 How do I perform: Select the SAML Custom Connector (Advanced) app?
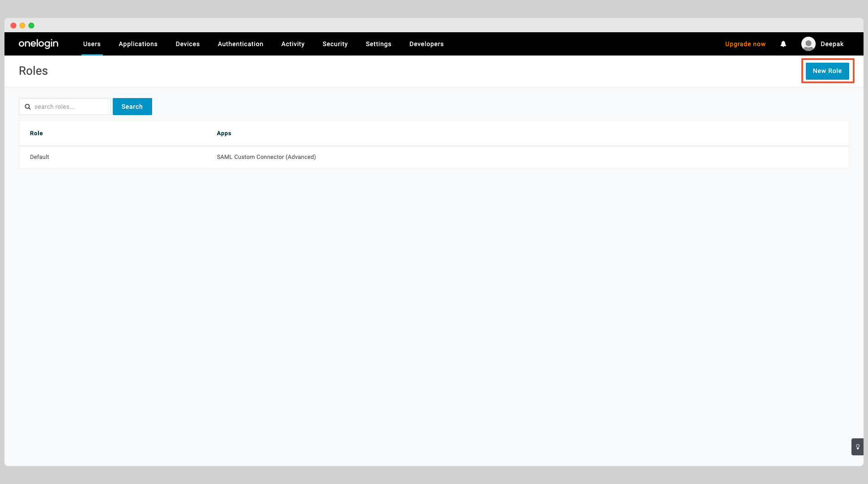coord(266,157)
